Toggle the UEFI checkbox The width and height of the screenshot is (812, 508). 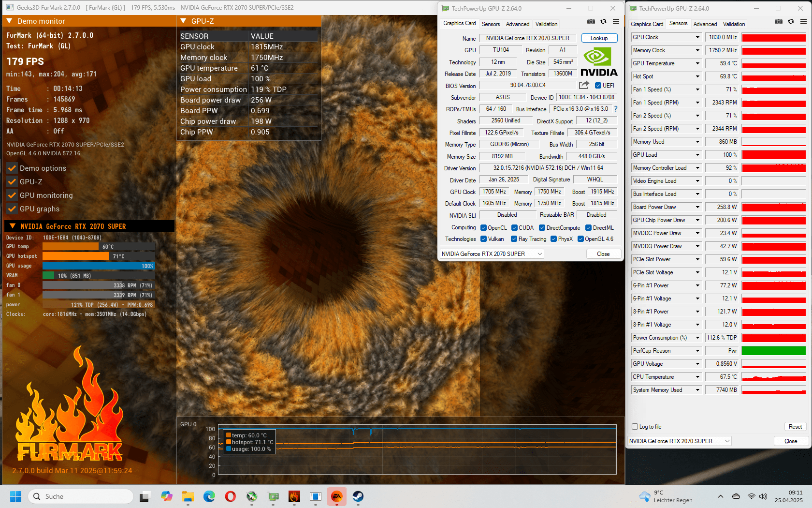(598, 86)
